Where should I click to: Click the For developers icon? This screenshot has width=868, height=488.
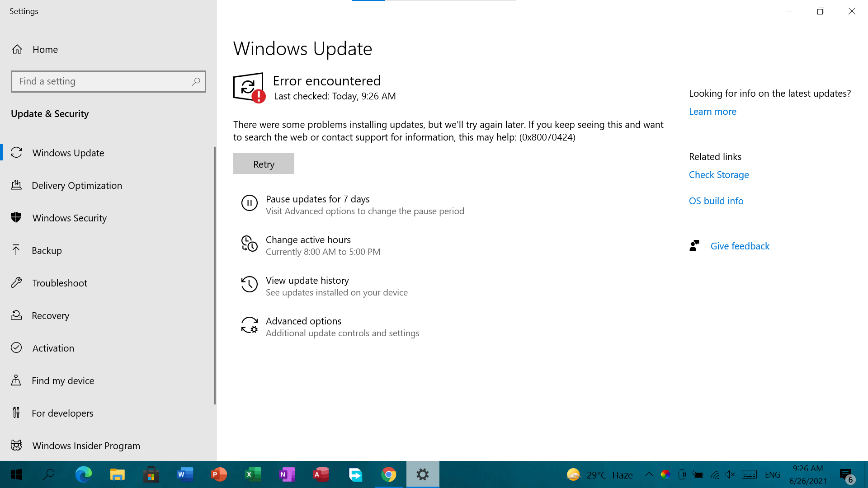pyautogui.click(x=16, y=413)
